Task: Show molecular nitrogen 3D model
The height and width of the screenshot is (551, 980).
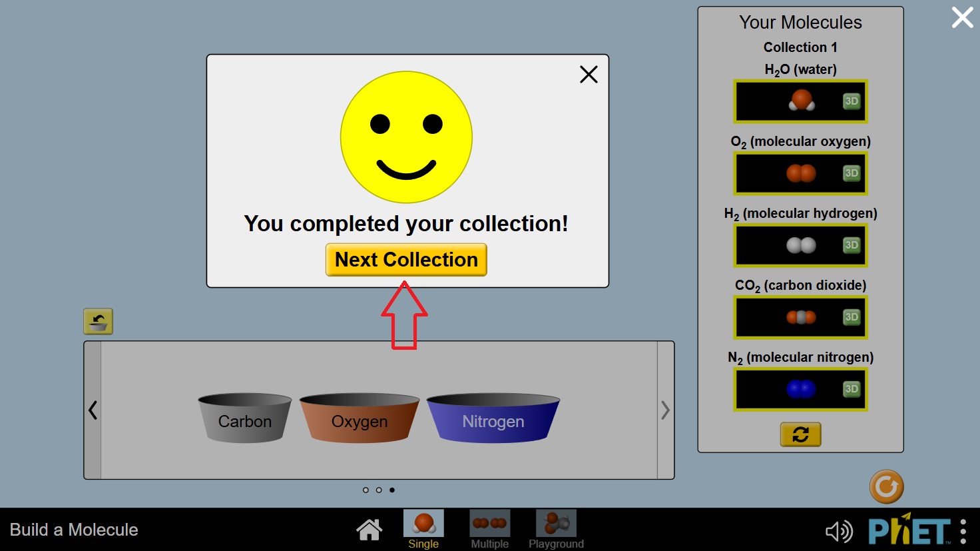Action: click(851, 389)
